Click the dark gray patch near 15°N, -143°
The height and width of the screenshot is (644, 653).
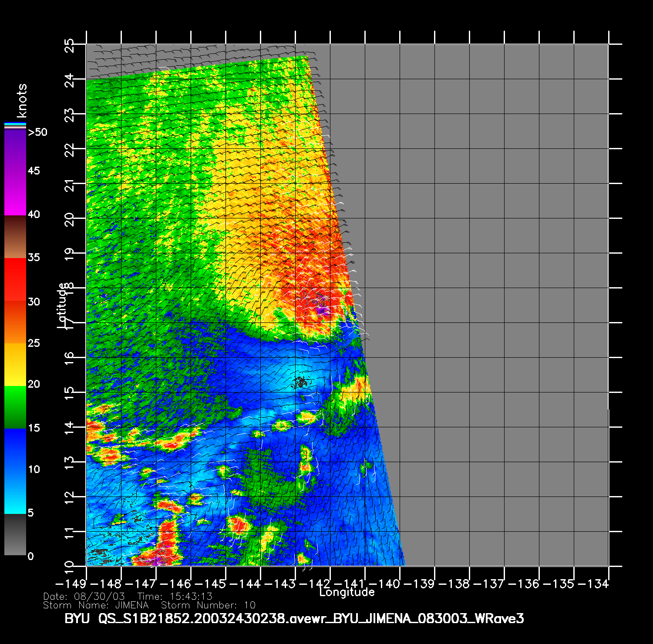(x=300, y=382)
